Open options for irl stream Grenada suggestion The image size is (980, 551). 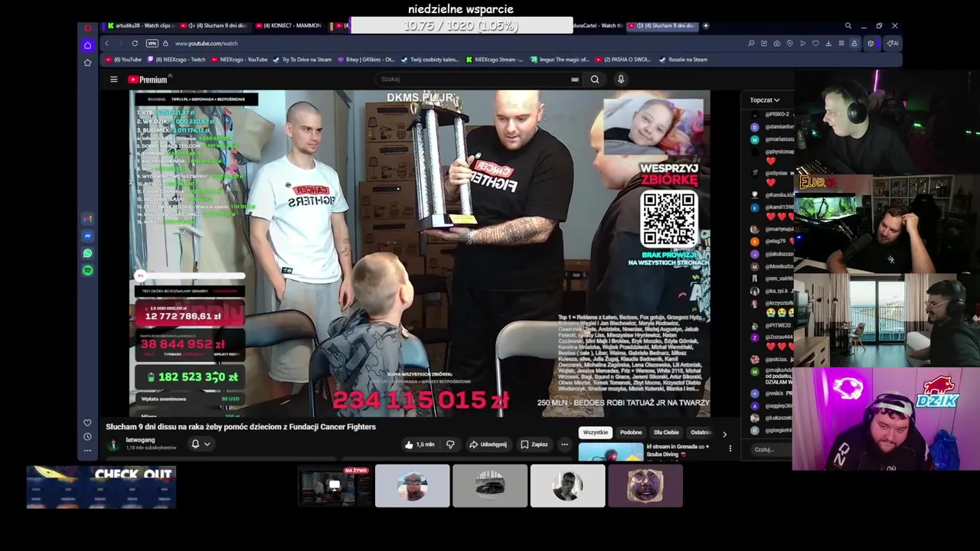tap(730, 448)
